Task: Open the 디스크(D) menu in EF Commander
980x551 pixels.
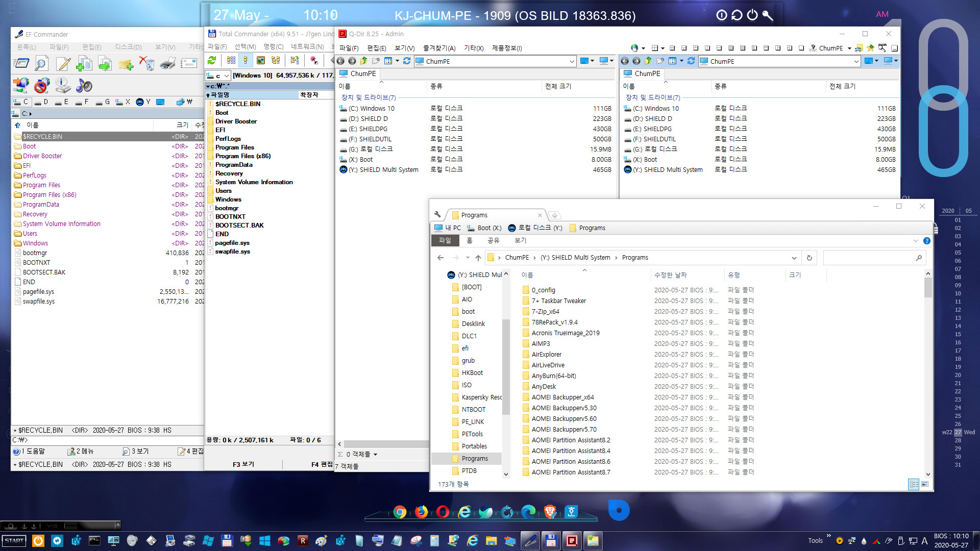Action: tap(128, 47)
